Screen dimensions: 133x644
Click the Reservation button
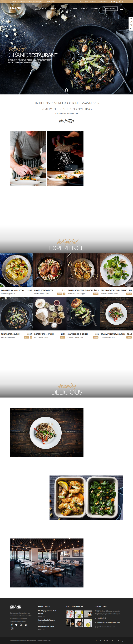pos(110,9)
